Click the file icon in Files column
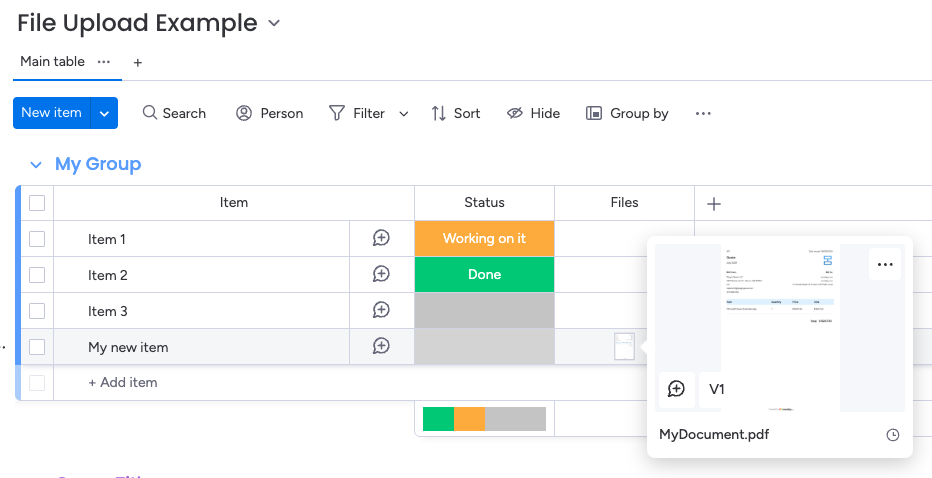This screenshot has height=478, width=932. click(624, 346)
